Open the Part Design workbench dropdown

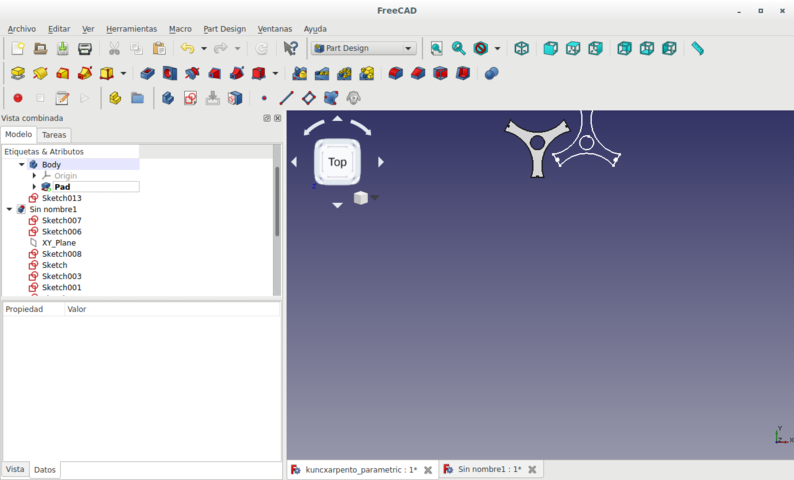point(364,48)
